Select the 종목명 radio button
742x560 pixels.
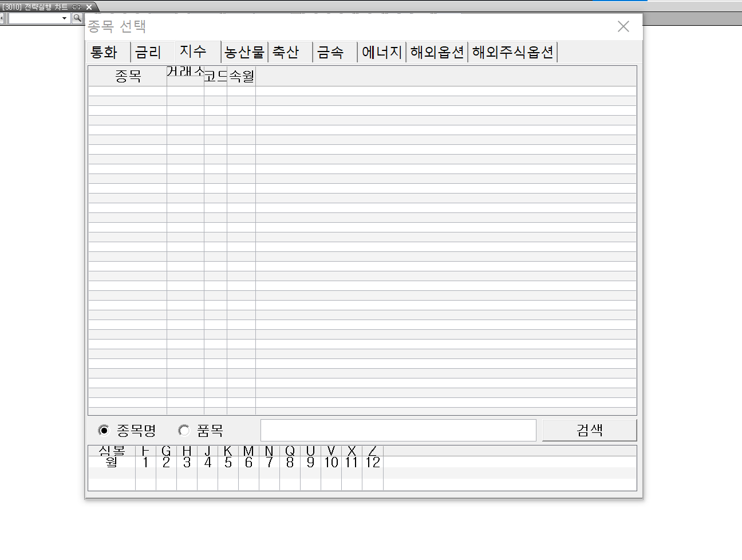point(104,430)
